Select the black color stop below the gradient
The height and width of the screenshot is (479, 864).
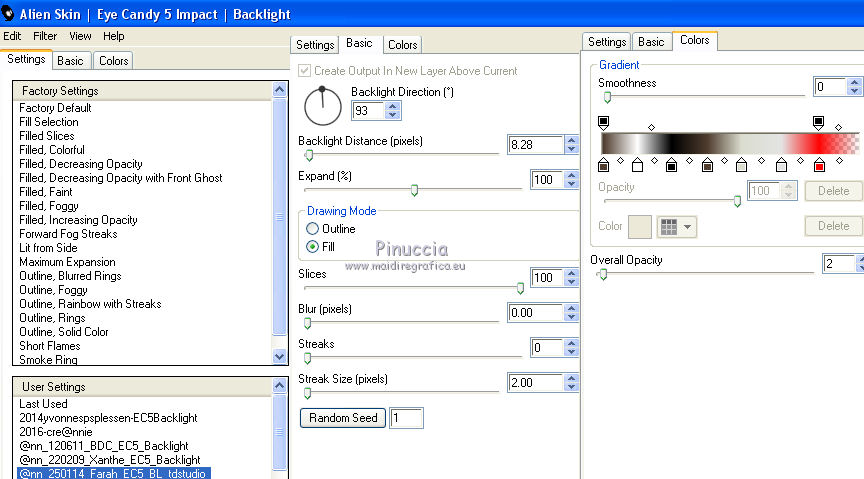(x=671, y=165)
